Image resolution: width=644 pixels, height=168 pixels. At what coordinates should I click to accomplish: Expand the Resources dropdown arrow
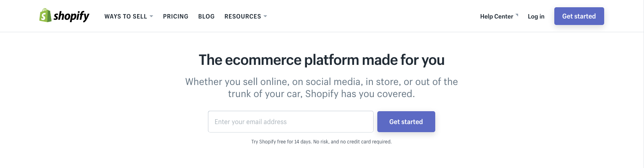[265, 17]
